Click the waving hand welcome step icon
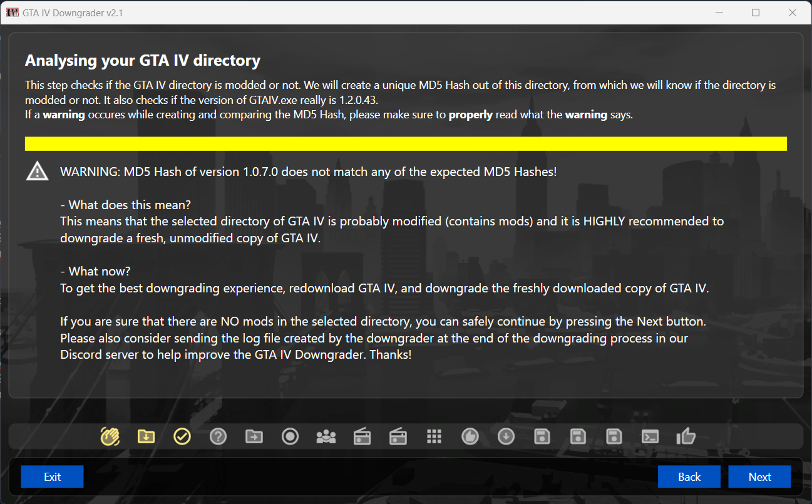This screenshot has height=504, width=812. 110,436
